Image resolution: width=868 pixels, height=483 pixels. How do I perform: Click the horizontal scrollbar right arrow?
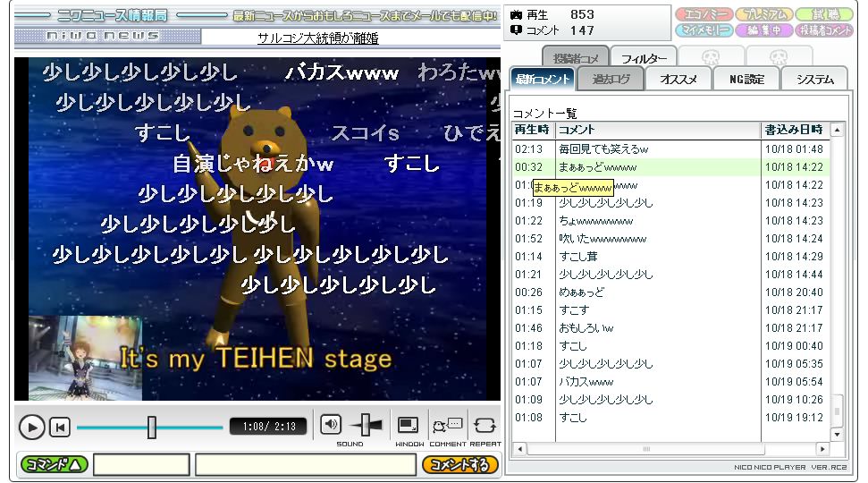click(822, 449)
